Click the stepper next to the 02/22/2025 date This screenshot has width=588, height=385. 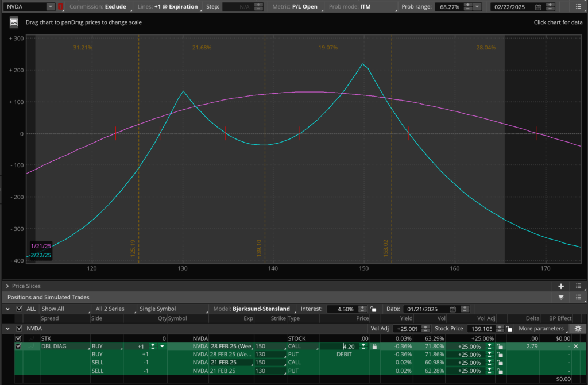550,7
